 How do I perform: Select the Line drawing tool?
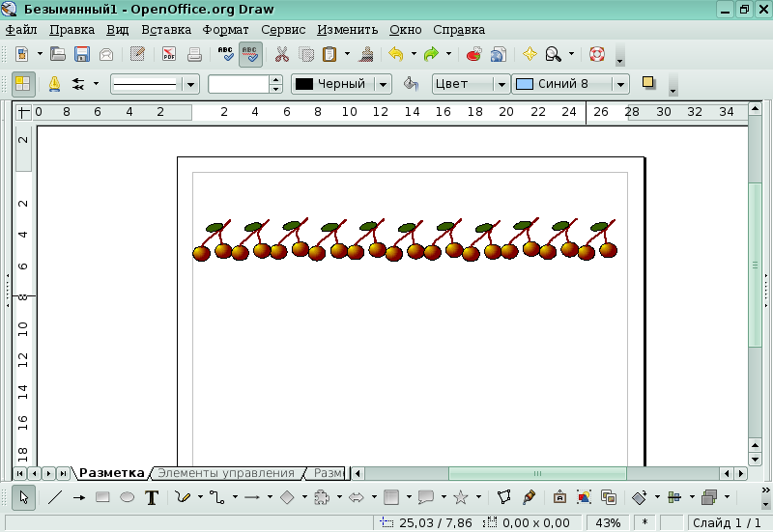tap(55, 497)
